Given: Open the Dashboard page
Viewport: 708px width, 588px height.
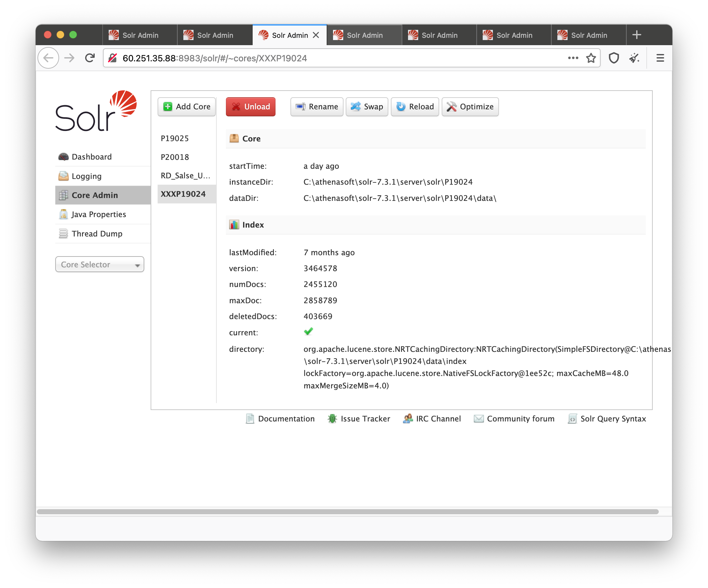Looking at the screenshot, I should click(x=103, y=157).
